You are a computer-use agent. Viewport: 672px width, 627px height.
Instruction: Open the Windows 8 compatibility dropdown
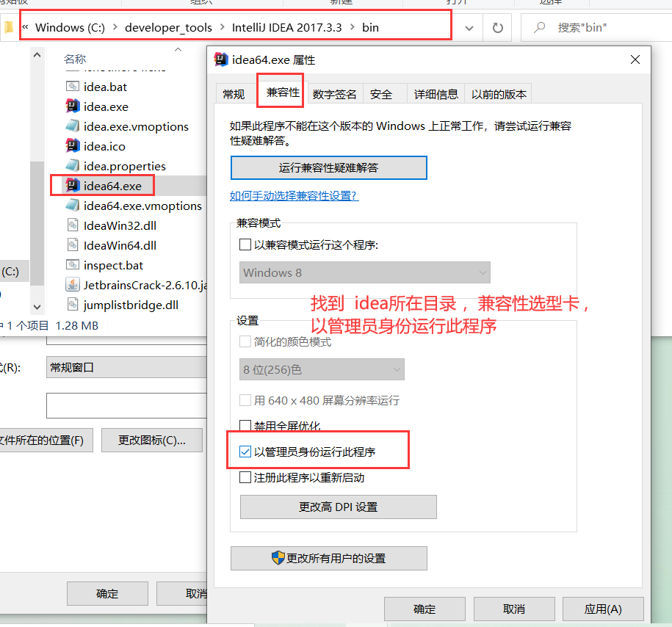pyautogui.click(x=365, y=272)
